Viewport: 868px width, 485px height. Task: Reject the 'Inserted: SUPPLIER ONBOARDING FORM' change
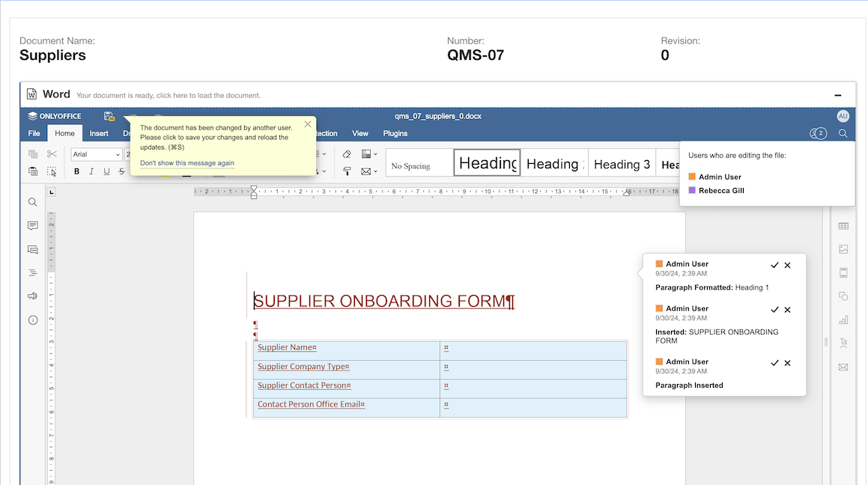pyautogui.click(x=788, y=310)
